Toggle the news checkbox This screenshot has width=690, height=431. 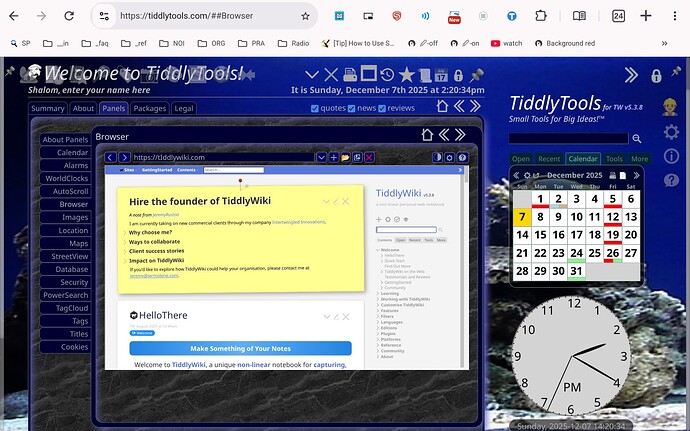click(351, 108)
